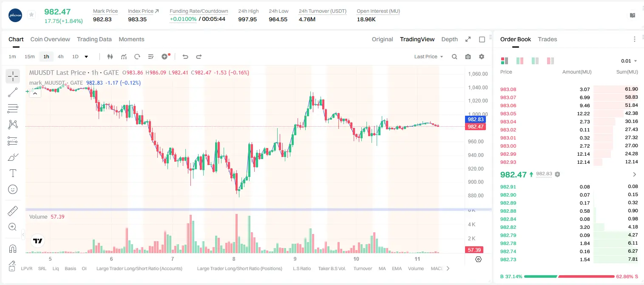Select the ruler measure tool
644x285 pixels.
click(13, 211)
